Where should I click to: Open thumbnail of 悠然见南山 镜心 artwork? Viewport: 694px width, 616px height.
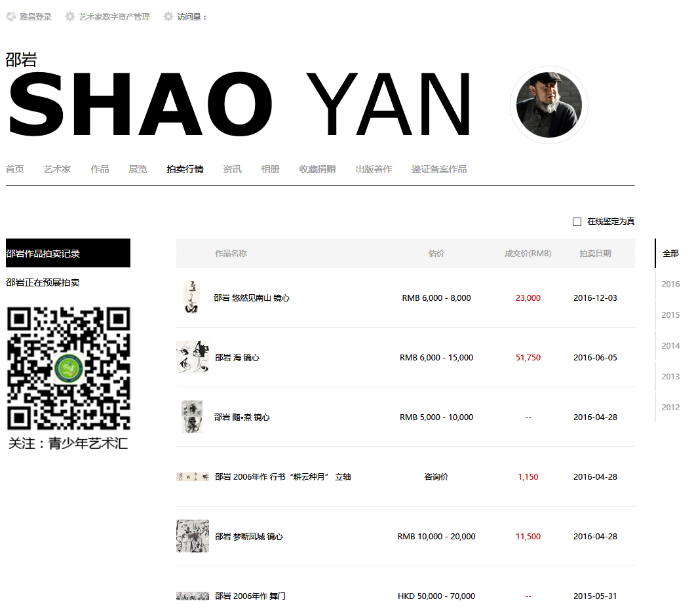pyautogui.click(x=192, y=298)
